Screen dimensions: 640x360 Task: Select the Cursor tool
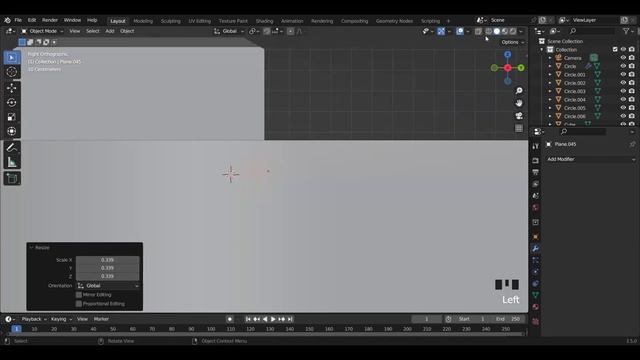click(12, 72)
